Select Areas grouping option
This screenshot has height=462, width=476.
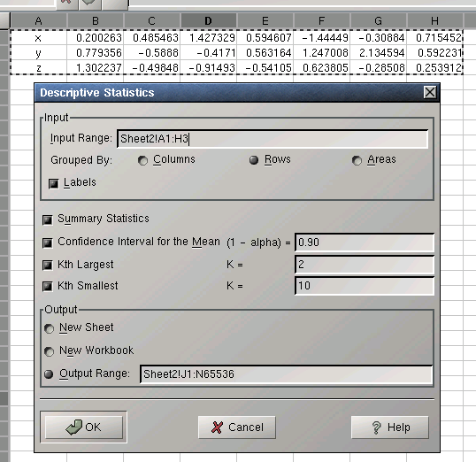point(357,160)
